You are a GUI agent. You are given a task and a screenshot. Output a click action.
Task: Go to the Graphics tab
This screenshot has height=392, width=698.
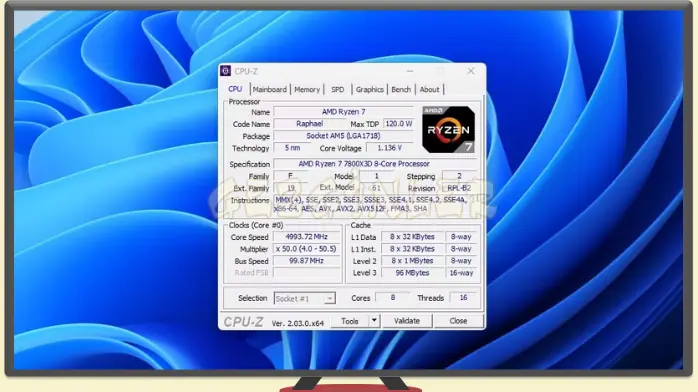pos(369,89)
